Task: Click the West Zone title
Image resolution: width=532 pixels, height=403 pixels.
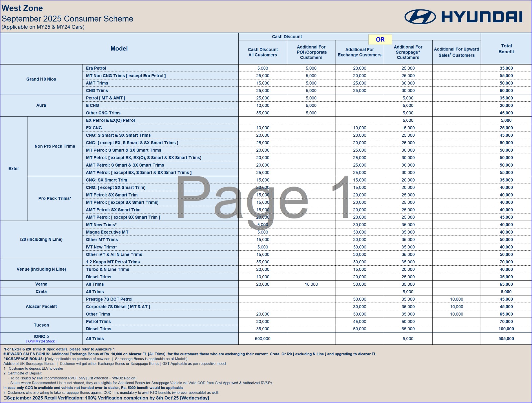Action: 22,8
